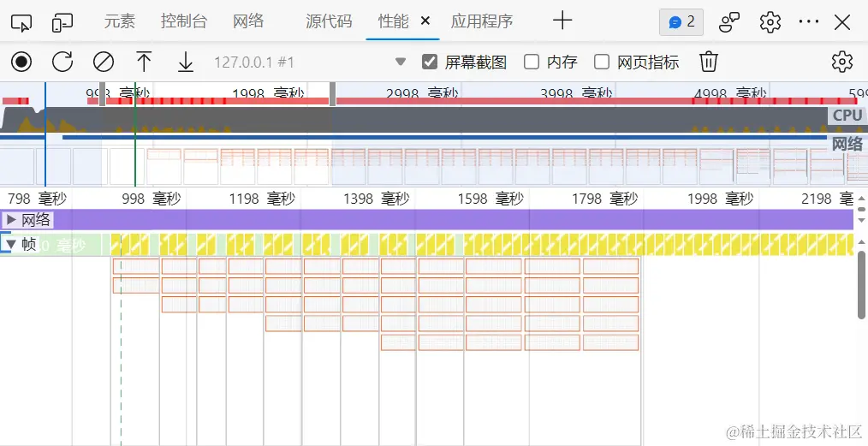Viewport: 868px width, 446px height.
Task: Select the 性能 tab
Action: point(393,21)
